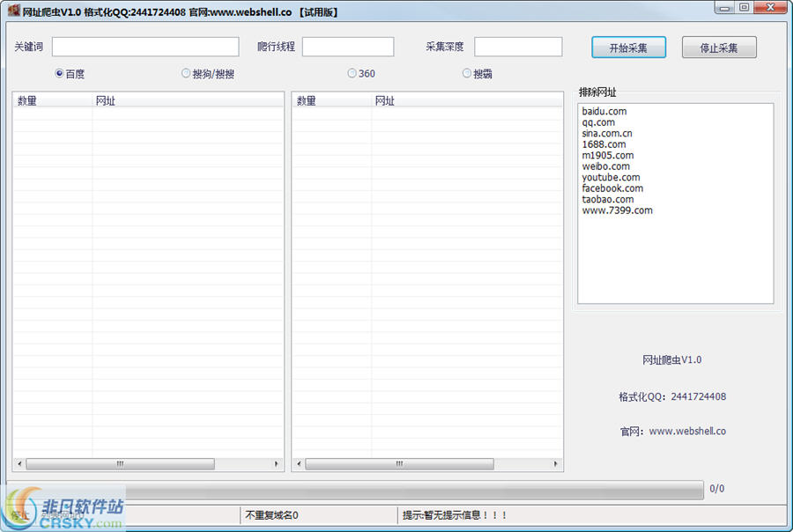793x532 pixels.
Task: Open the 官网 www.webshell.co link text
Action: (x=673, y=432)
